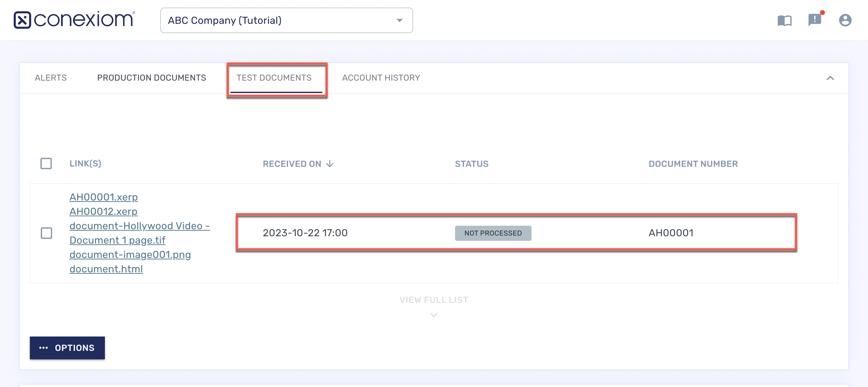Open the AH00012.xerp link
868x387 pixels.
click(x=103, y=211)
